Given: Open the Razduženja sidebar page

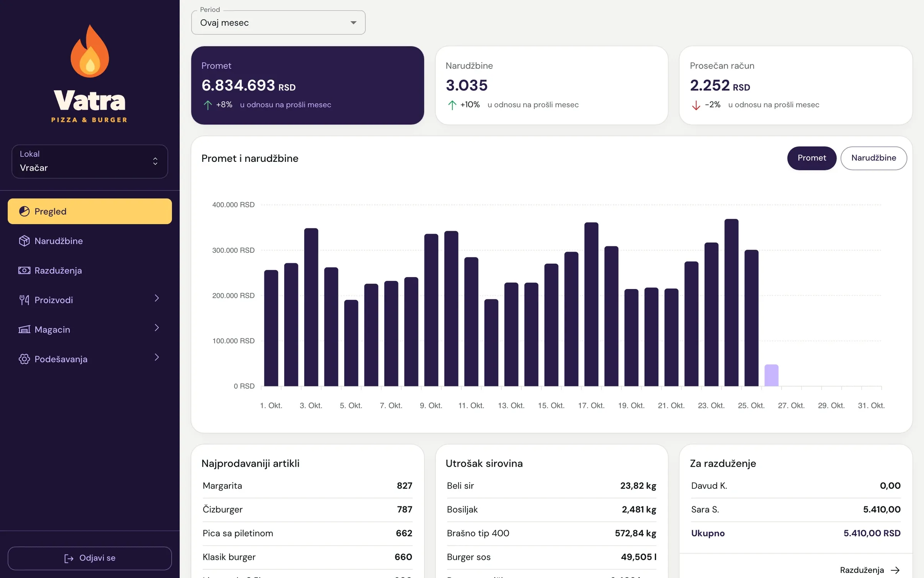Looking at the screenshot, I should [90, 271].
